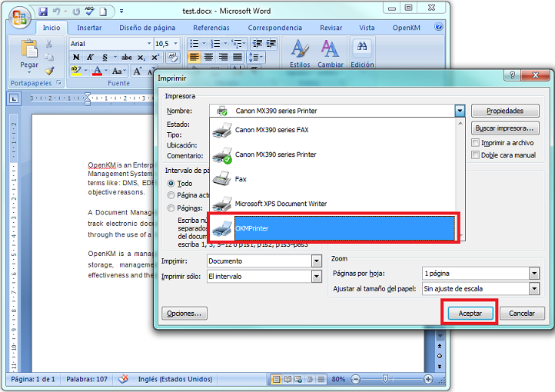Select the Format Painter brush
Screen dimensions: 555x392
click(49, 71)
